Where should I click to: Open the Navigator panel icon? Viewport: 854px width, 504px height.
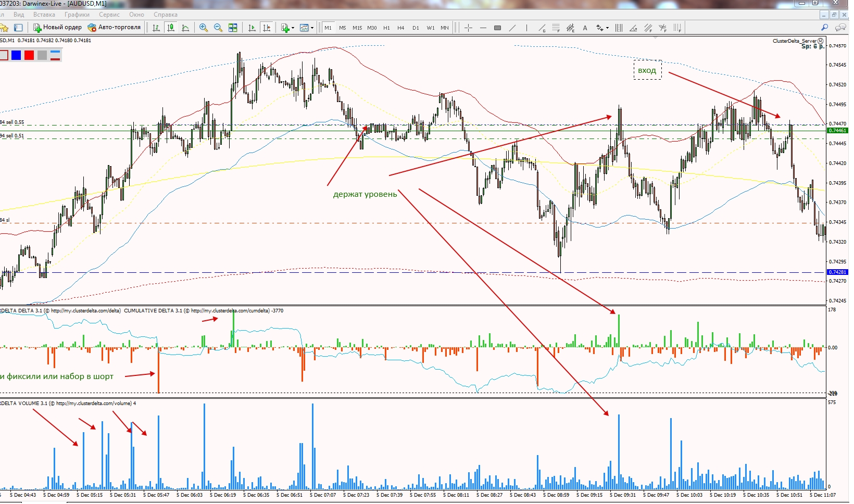(x=19, y=28)
